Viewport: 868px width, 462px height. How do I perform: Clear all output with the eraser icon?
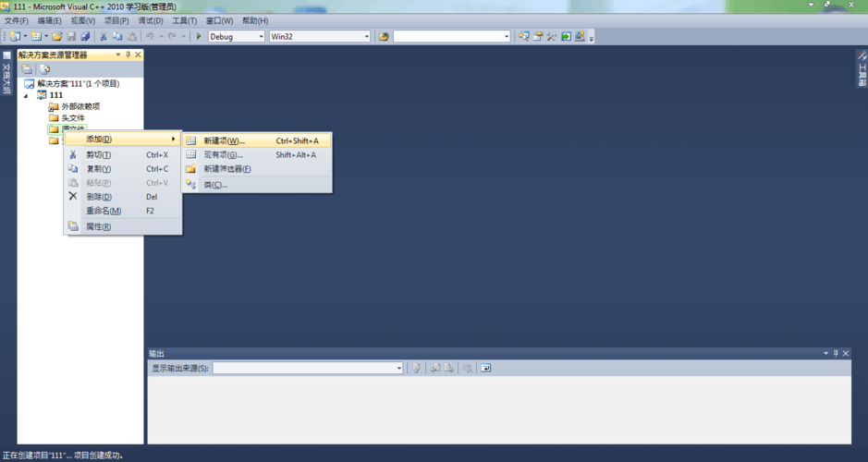pos(468,368)
